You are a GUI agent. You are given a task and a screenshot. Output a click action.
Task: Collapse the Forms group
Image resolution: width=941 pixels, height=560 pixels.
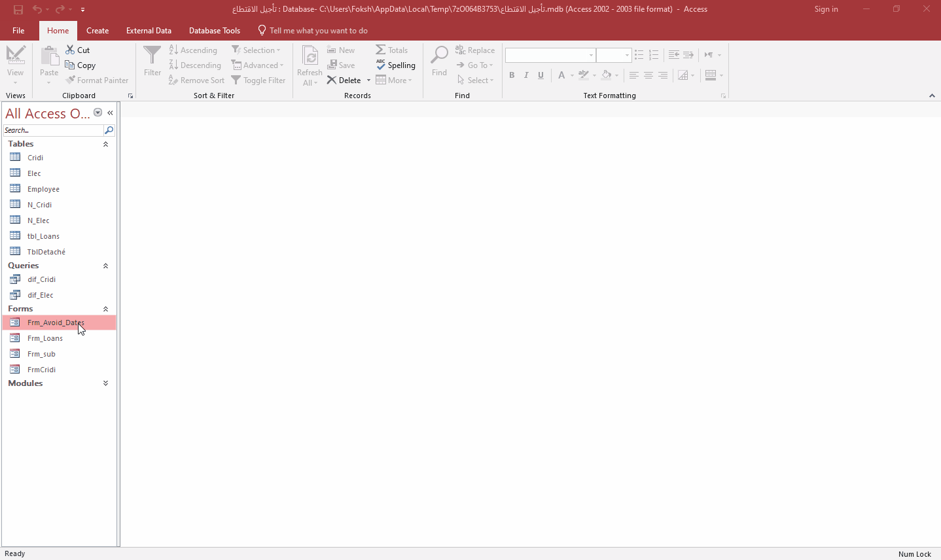[105, 309]
